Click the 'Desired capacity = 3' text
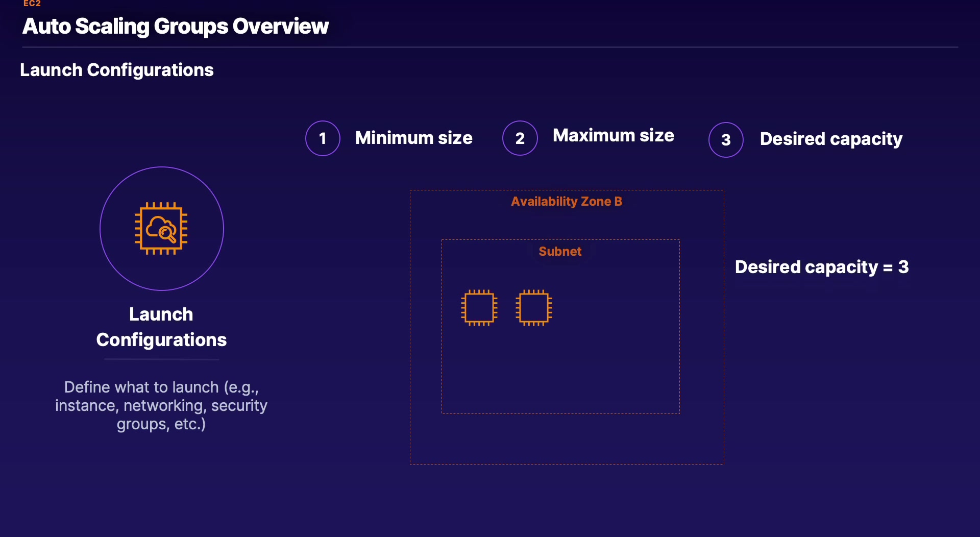The width and height of the screenshot is (980, 537). [822, 267]
